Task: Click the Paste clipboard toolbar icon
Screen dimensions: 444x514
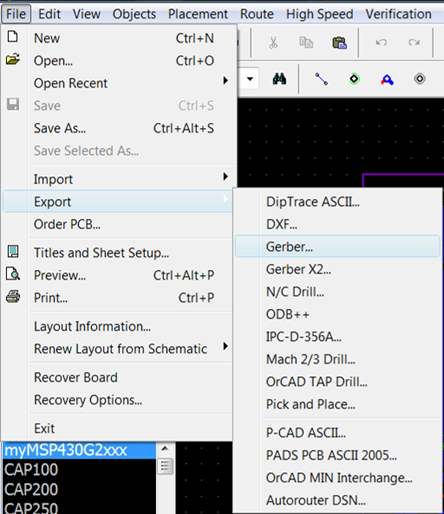Action: click(x=339, y=43)
